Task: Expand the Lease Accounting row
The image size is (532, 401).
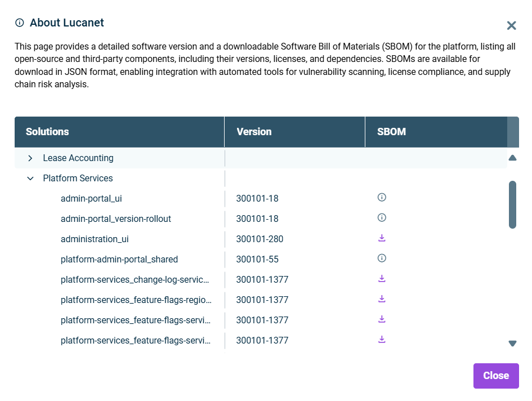Action: click(30, 158)
